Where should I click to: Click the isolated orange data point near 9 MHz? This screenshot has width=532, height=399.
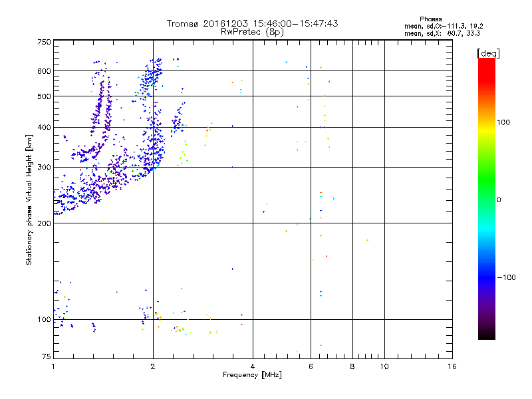pyautogui.click(x=368, y=240)
